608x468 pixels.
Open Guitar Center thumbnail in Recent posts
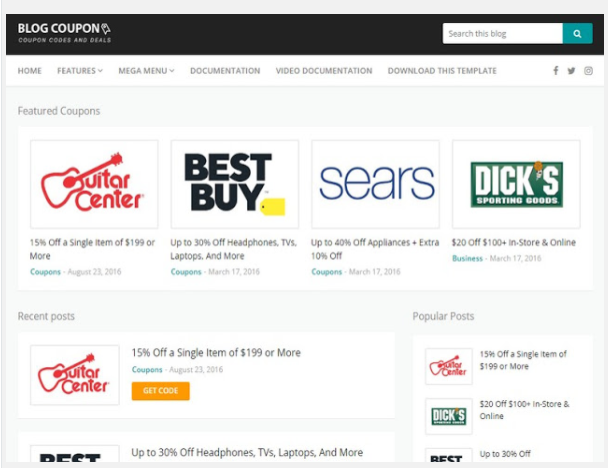[x=74, y=375]
